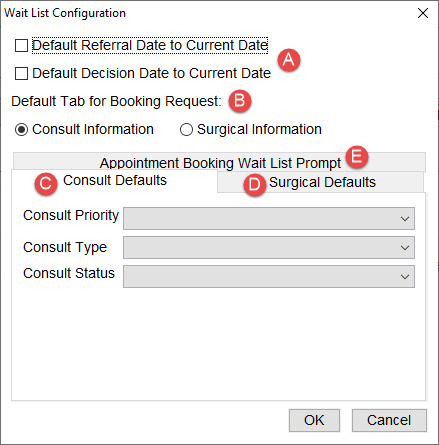
Task: Switch to the Surgical Defaults tab
Action: (321, 182)
